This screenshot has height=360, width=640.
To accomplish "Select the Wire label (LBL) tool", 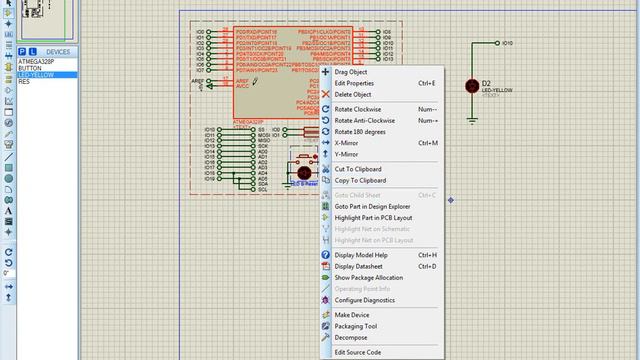I will pos(8,35).
